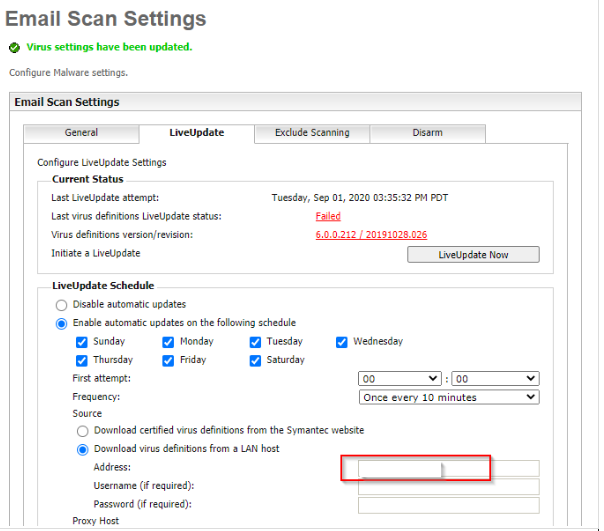This screenshot has width=604, height=531.
Task: Expand the First attempt hour dropdown
Action: (x=400, y=379)
